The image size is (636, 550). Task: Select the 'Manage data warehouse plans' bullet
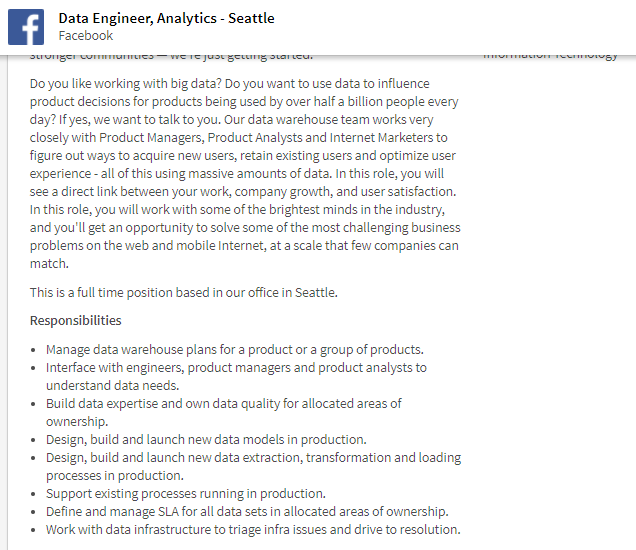coord(234,349)
